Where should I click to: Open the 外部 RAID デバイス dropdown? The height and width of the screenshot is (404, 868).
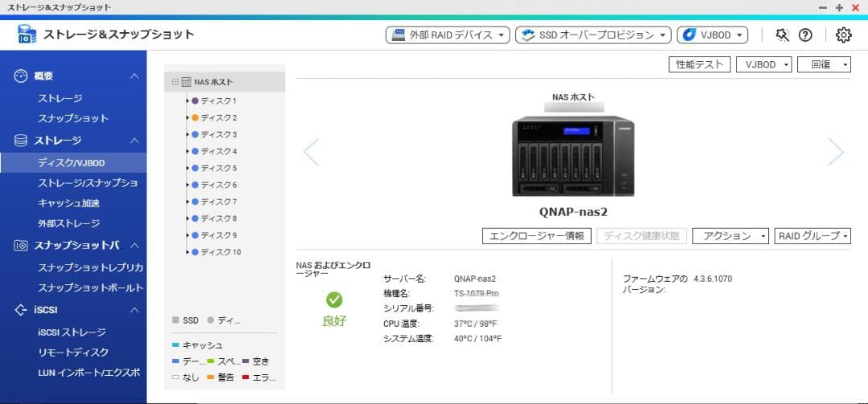point(448,35)
